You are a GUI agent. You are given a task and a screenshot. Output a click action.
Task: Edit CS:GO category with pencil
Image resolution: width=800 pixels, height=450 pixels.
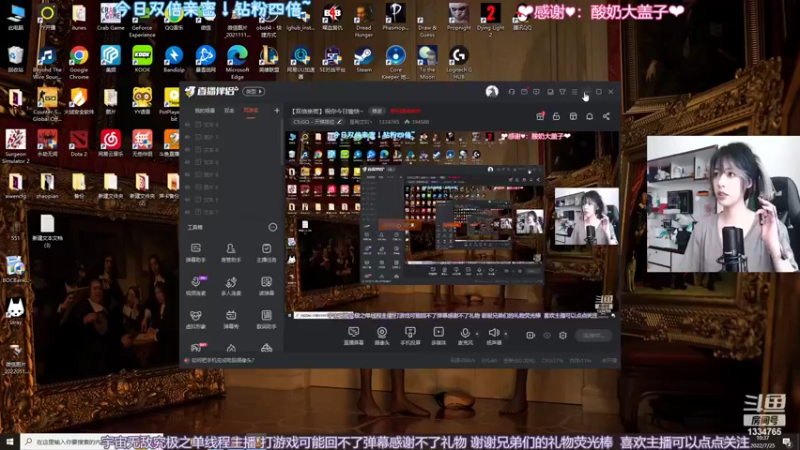click(339, 122)
